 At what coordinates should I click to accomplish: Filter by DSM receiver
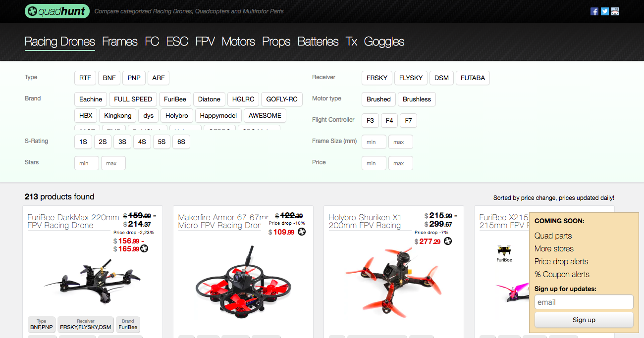(x=442, y=78)
